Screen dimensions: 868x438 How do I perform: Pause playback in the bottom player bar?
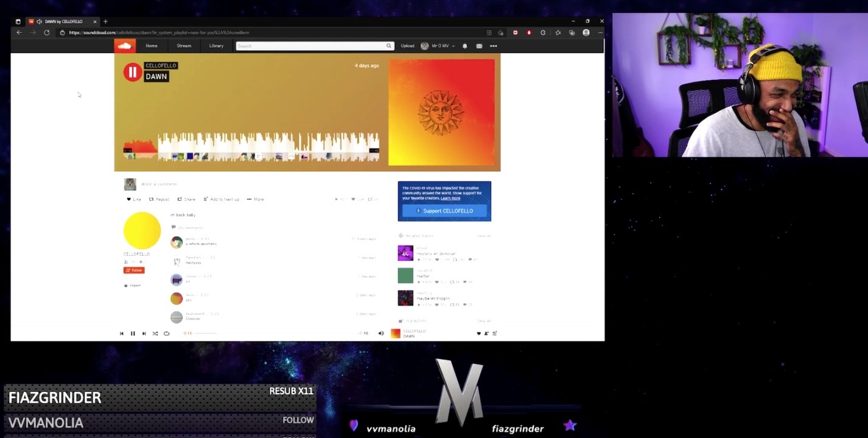(133, 333)
